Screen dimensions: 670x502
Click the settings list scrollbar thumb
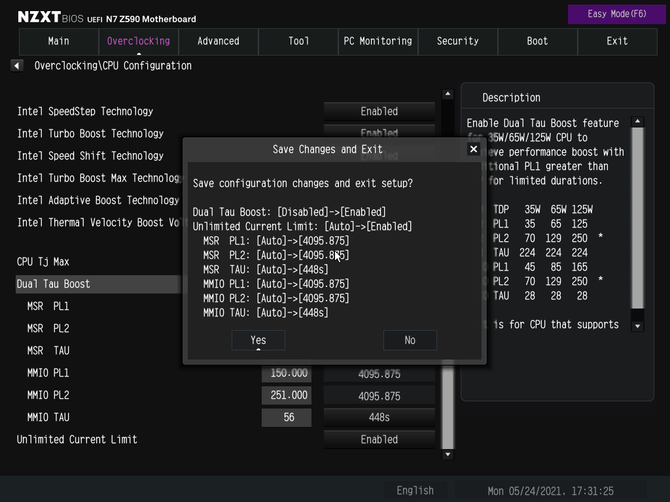click(x=447, y=404)
